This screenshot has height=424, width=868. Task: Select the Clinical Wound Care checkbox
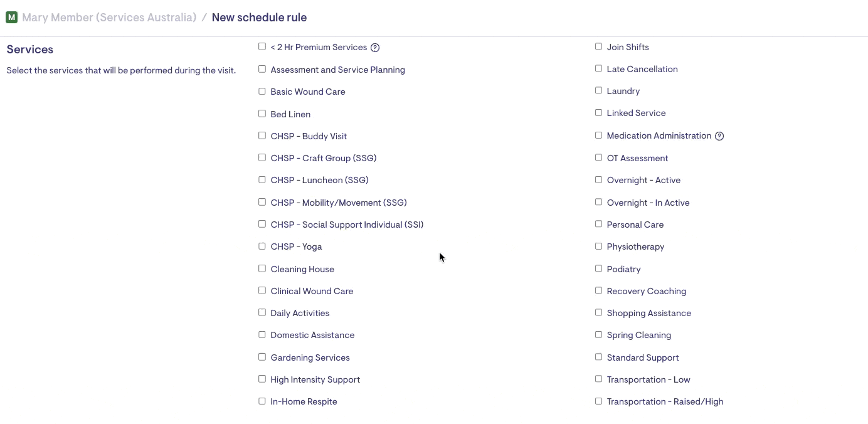(x=262, y=290)
